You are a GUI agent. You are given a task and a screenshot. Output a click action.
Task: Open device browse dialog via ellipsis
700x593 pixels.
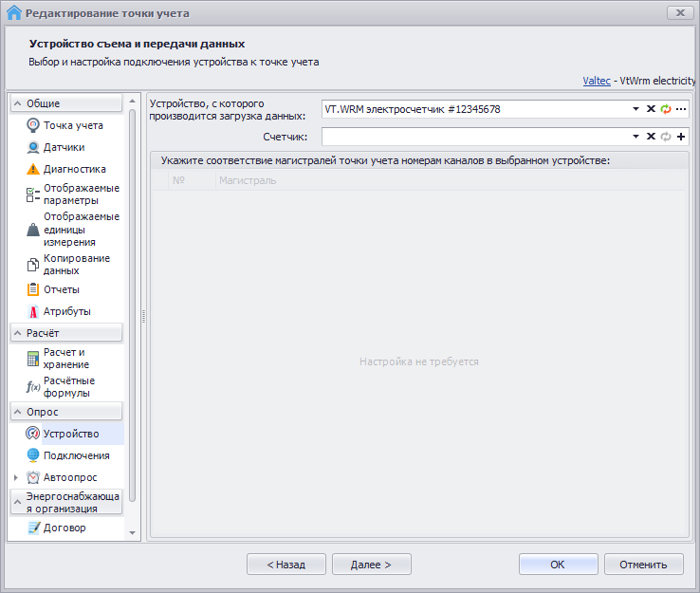click(681, 109)
